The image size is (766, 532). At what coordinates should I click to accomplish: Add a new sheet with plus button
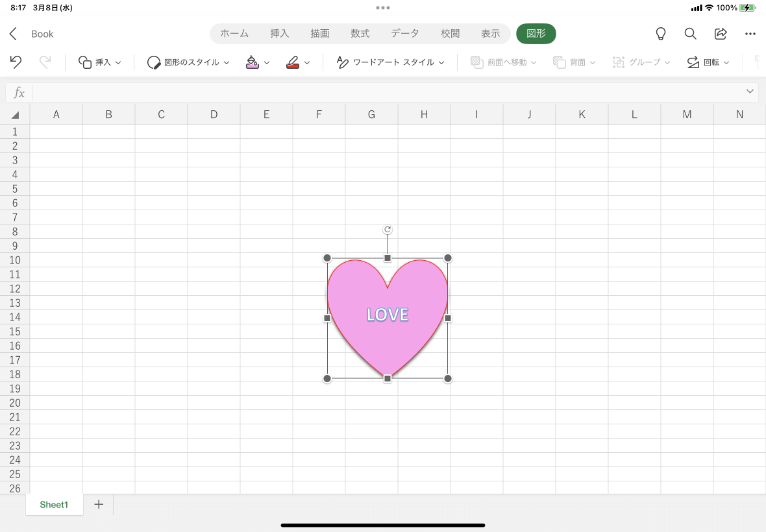[x=99, y=504]
